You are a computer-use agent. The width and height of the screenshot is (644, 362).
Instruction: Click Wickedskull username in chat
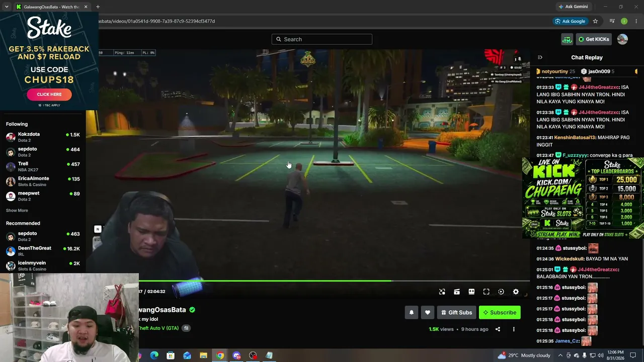570,259
